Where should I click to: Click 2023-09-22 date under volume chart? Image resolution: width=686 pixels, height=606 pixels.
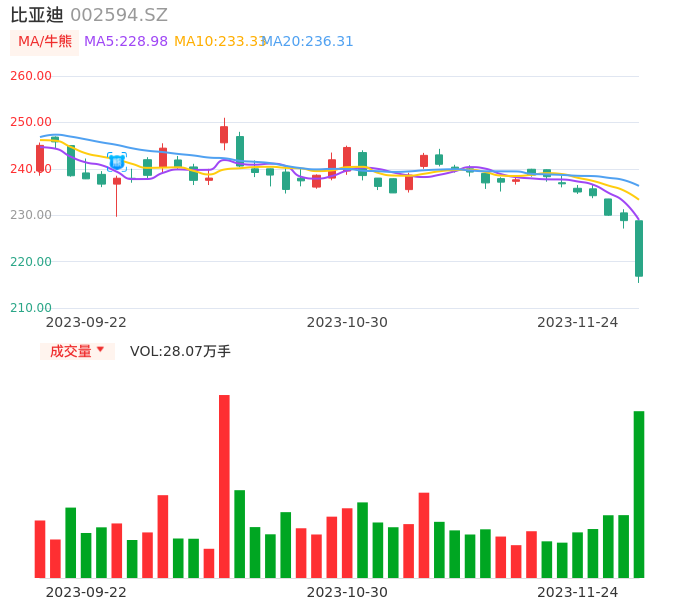(x=86, y=592)
